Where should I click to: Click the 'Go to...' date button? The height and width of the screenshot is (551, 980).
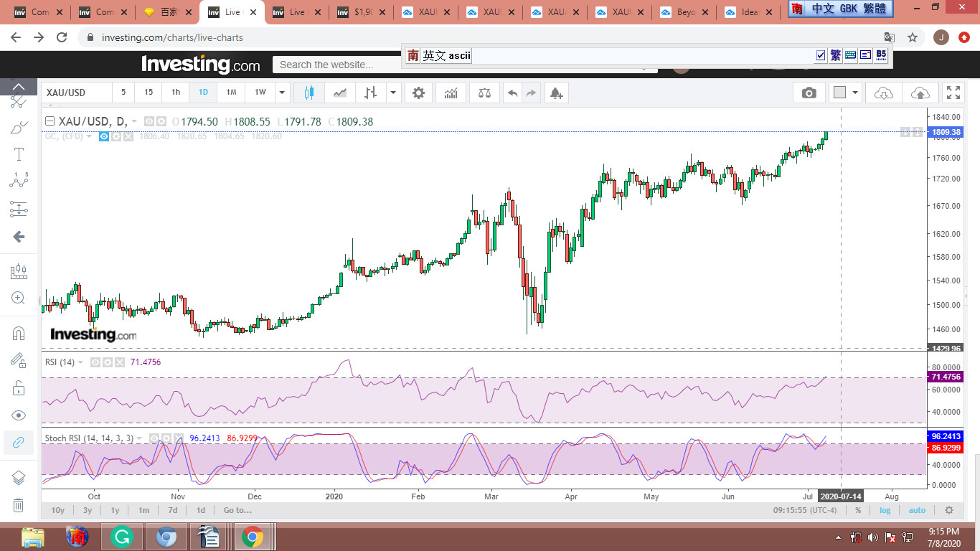(237, 510)
